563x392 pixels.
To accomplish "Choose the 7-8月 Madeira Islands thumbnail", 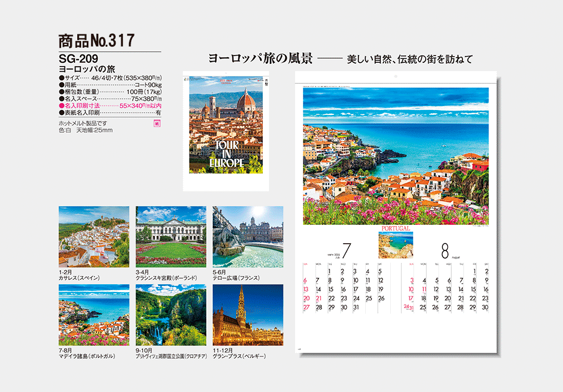I will [x=93, y=314].
